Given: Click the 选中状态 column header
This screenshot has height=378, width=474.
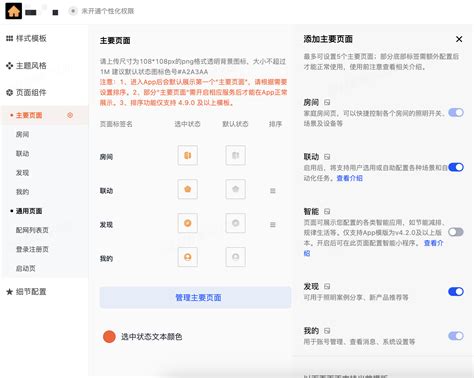Looking at the screenshot, I should pyautogui.click(x=187, y=124).
